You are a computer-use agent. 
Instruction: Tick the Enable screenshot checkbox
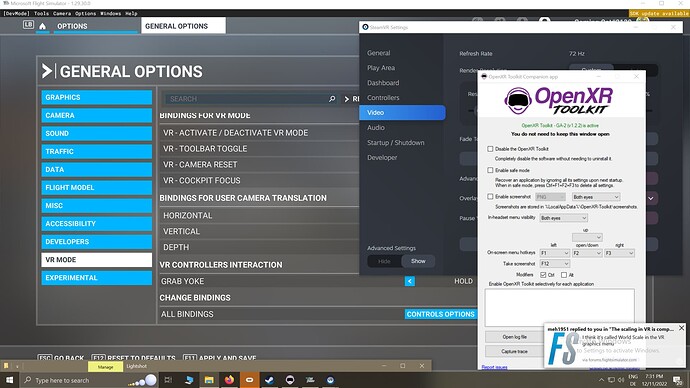click(490, 197)
